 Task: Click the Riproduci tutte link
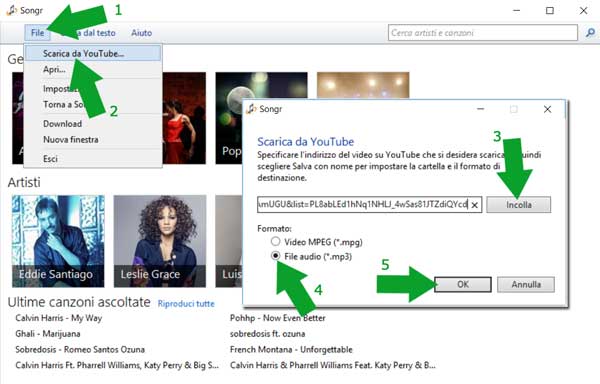(186, 304)
